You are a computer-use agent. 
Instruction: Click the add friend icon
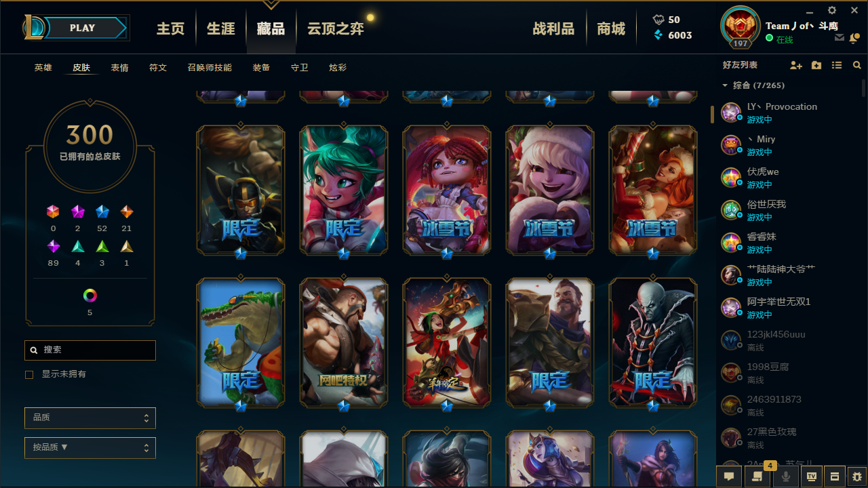(796, 65)
